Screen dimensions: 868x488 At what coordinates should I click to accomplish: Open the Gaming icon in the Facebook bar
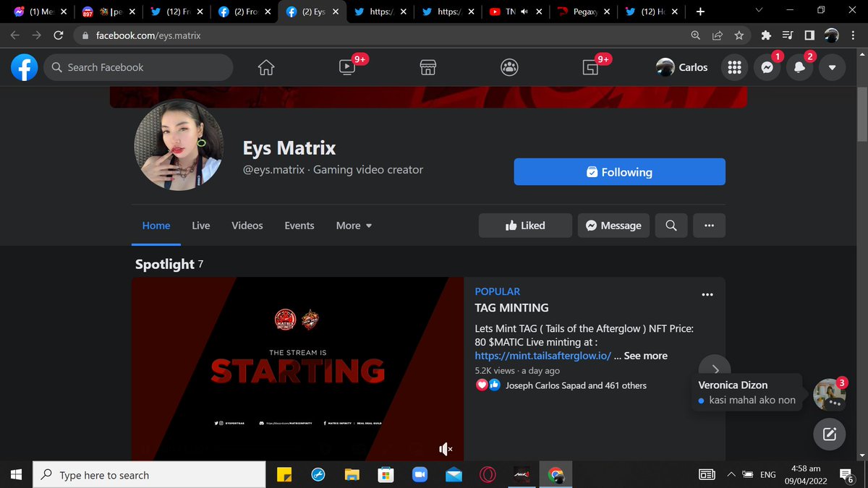tap(590, 67)
